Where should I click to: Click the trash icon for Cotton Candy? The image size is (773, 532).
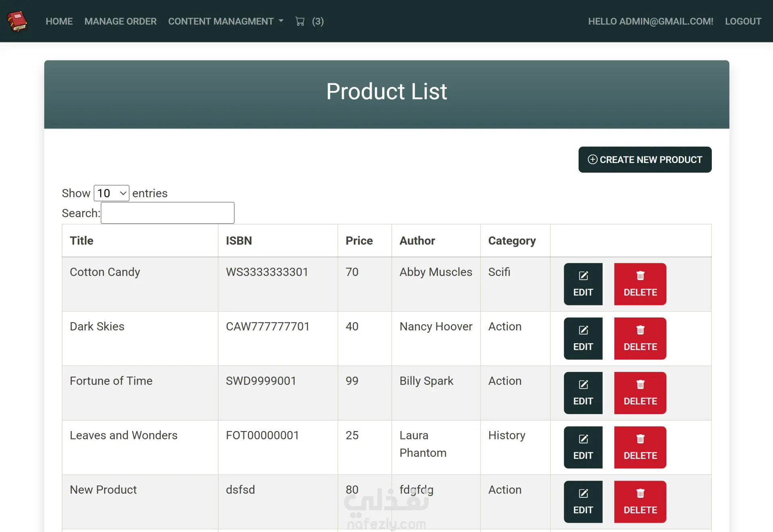coord(640,276)
